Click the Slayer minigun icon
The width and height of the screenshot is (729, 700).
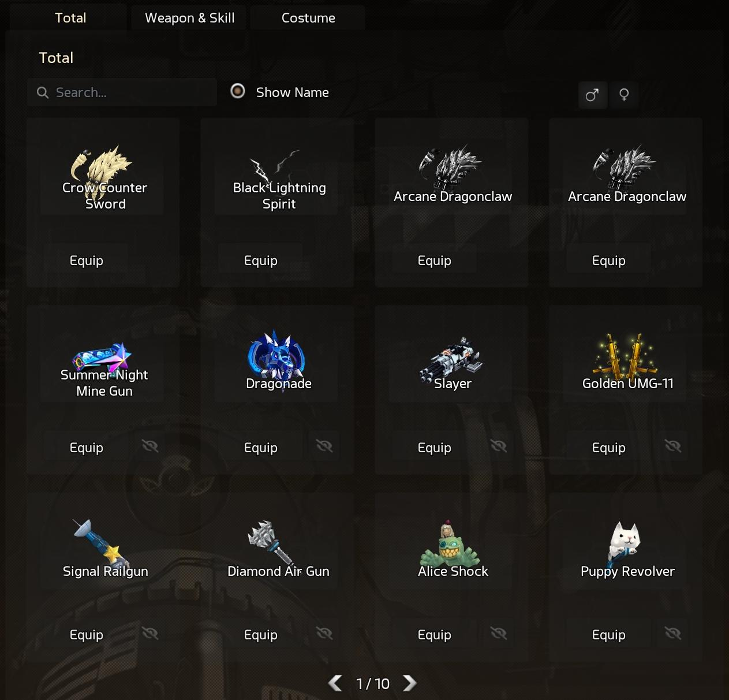(450, 360)
